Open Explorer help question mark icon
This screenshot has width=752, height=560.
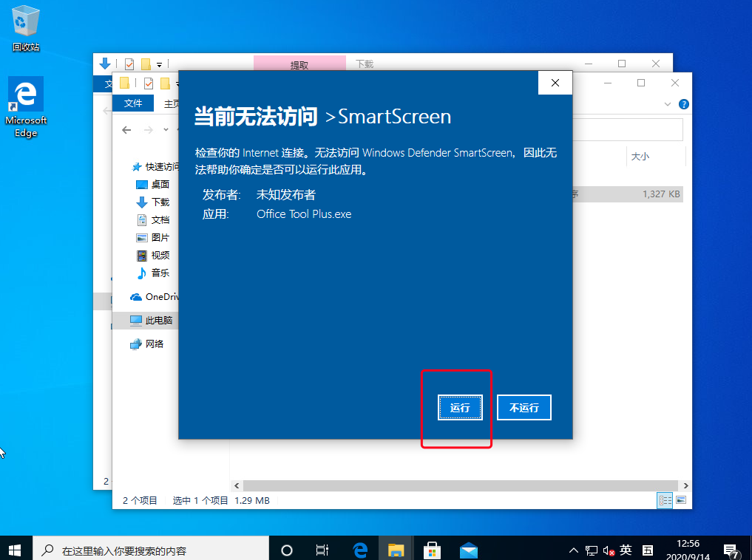click(684, 104)
